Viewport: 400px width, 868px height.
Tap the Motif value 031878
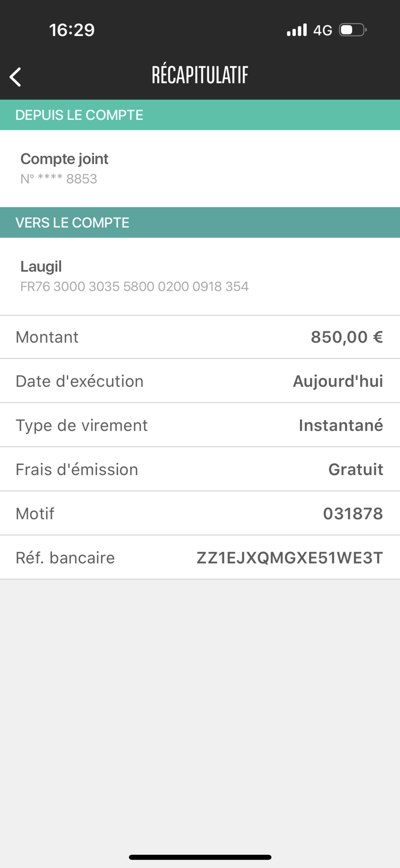point(353,513)
